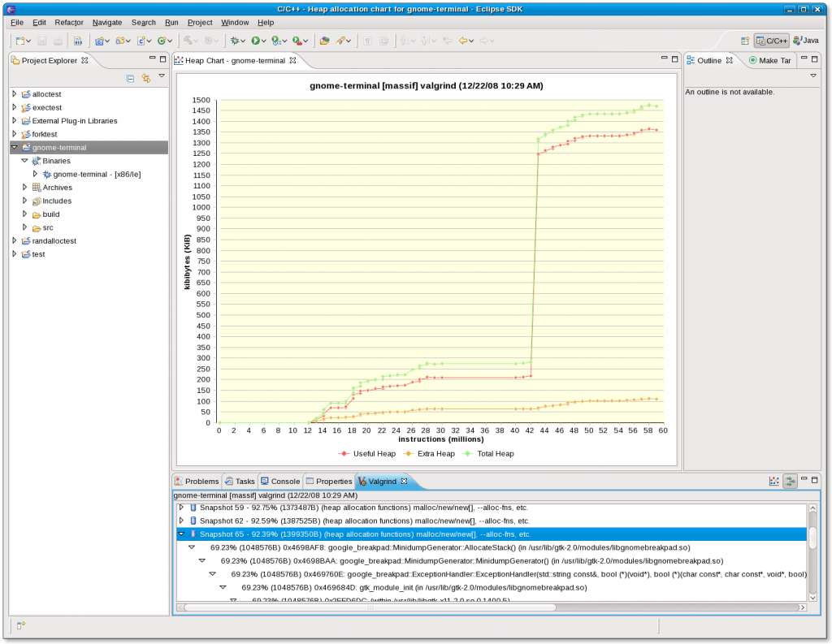Toggle the heap tree icon in Valgrind view
832x644 pixels.
tap(790, 481)
